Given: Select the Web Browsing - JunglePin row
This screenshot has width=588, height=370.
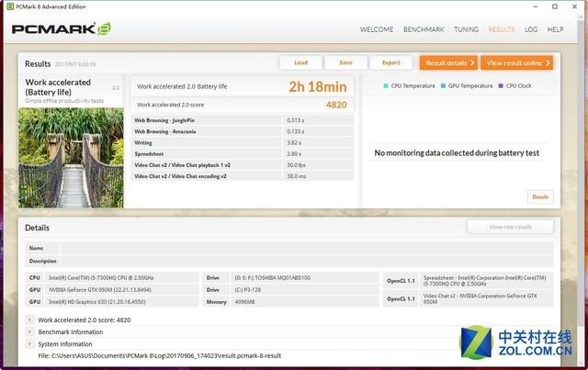Looking at the screenshot, I should point(243,120).
